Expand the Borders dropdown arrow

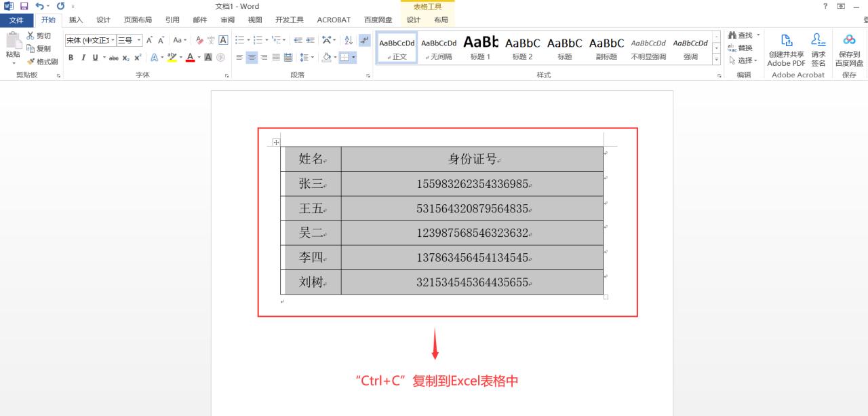coord(353,58)
